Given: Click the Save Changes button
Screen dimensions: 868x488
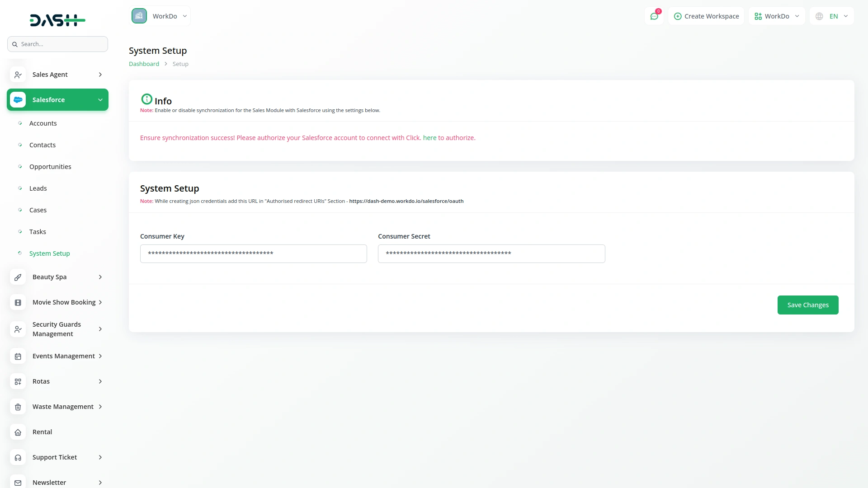Looking at the screenshot, I should click(x=807, y=305).
